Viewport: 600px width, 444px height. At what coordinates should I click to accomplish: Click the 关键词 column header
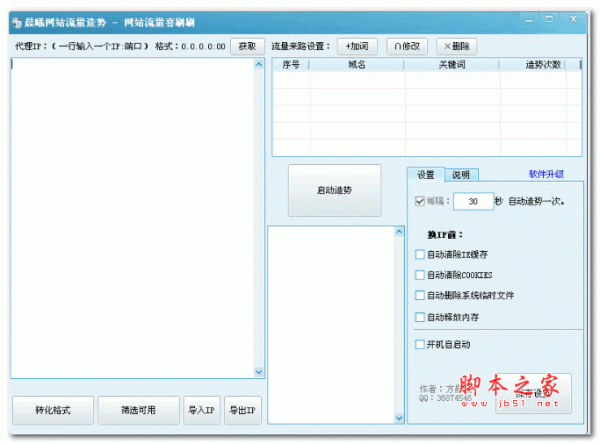[452, 65]
